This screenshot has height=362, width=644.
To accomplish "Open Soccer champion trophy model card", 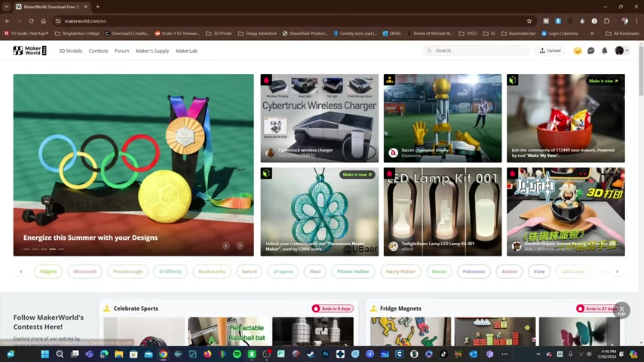I will 443,118.
